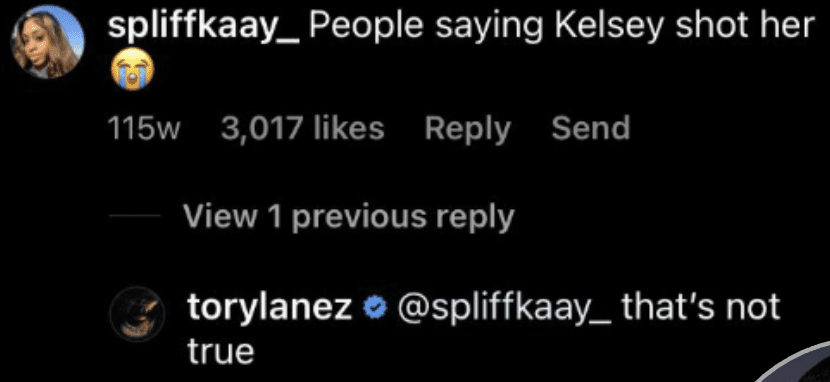Viewport: 830px width, 382px height.
Task: Open spliffkaay_ profile picture
Action: (x=48, y=42)
